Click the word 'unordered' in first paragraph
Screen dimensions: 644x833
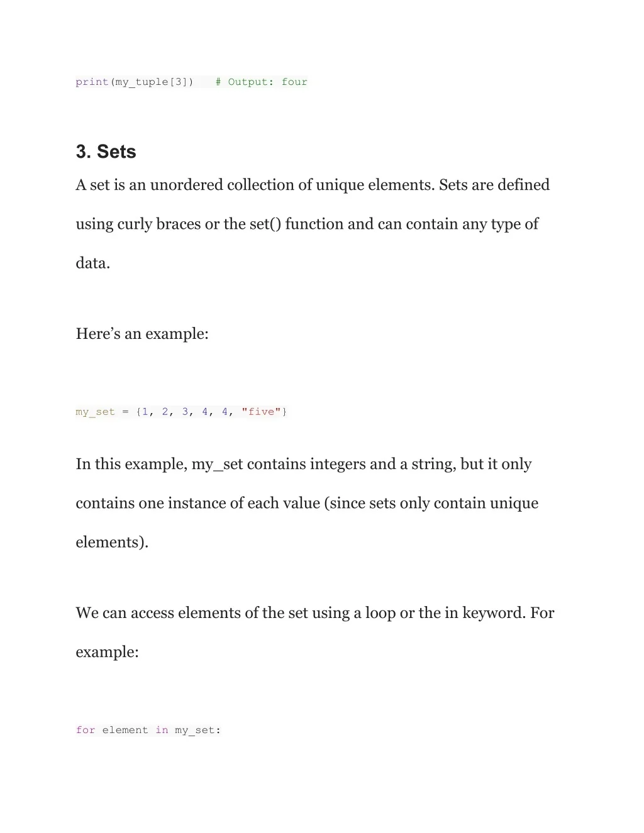186,185
